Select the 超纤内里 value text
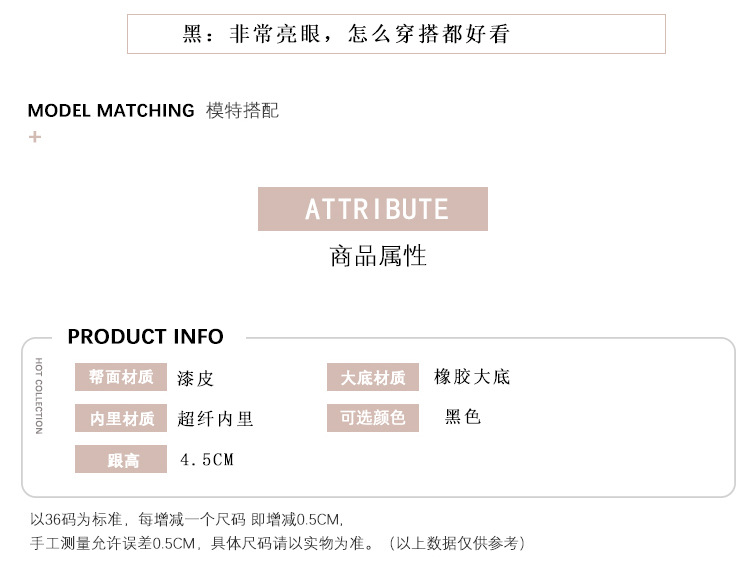This screenshot has height=571, width=750. [x=216, y=418]
